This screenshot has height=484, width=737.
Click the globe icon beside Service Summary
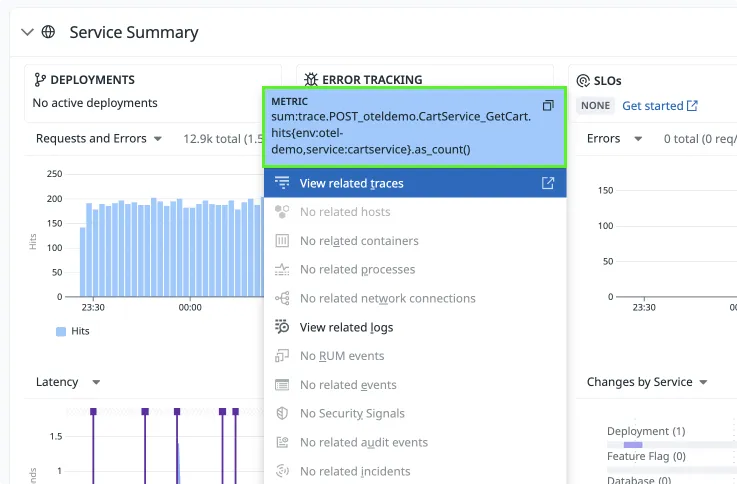[48, 32]
